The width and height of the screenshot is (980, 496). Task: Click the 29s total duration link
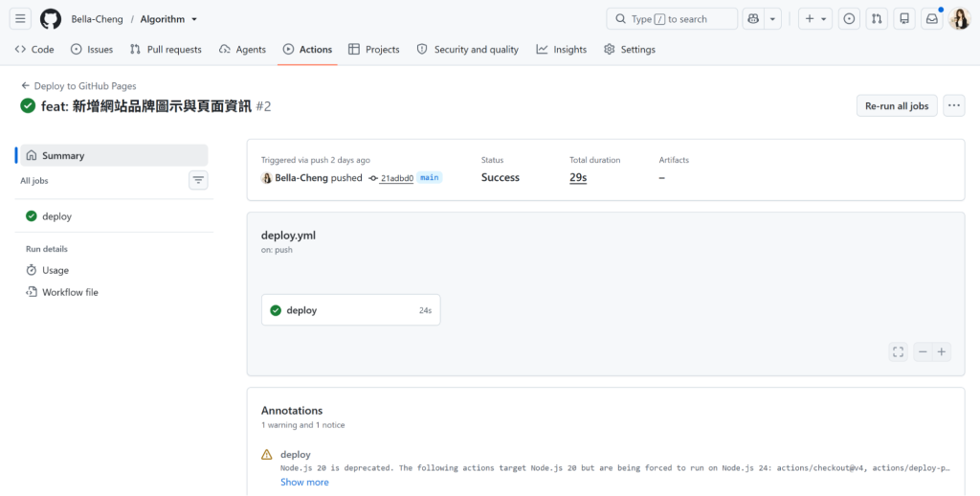click(578, 178)
